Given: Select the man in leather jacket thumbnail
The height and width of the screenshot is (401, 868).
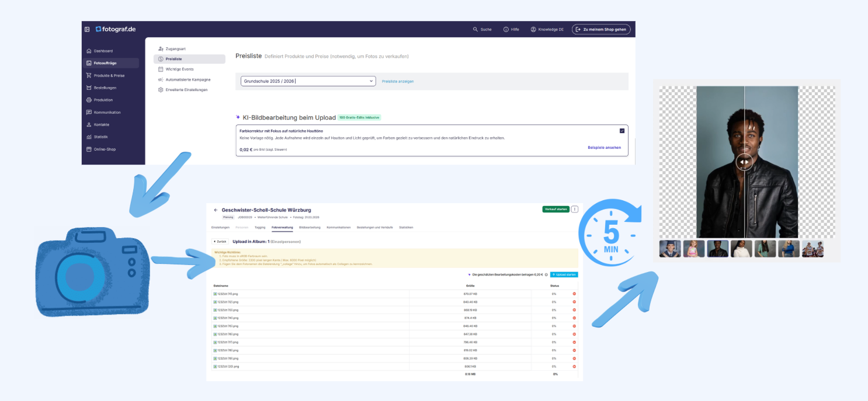Looking at the screenshot, I should [x=718, y=249].
